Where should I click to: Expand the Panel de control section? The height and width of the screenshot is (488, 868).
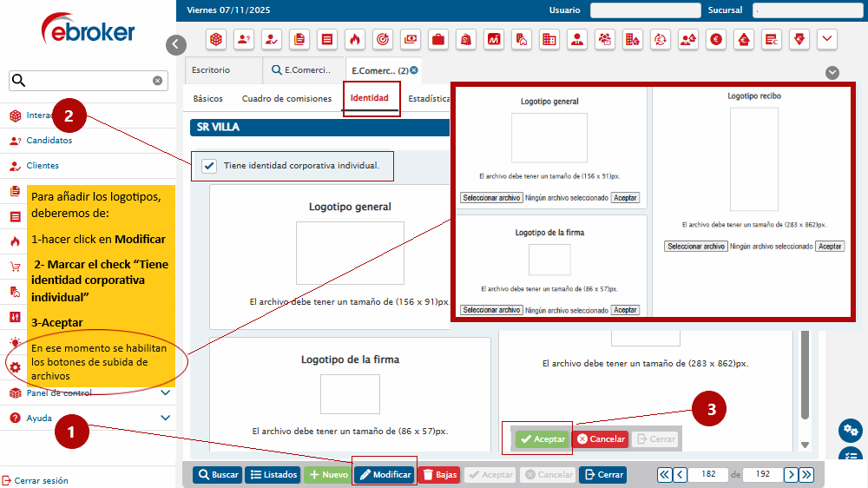pos(166,392)
